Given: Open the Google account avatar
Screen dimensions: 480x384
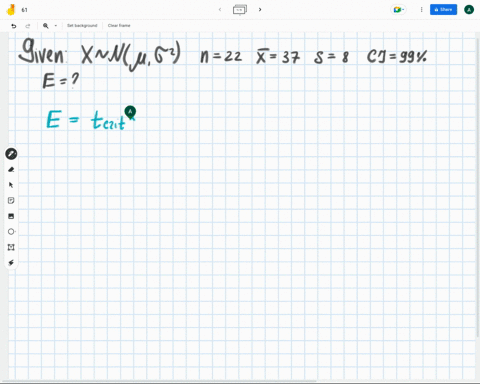Looking at the screenshot, I should click(x=469, y=10).
